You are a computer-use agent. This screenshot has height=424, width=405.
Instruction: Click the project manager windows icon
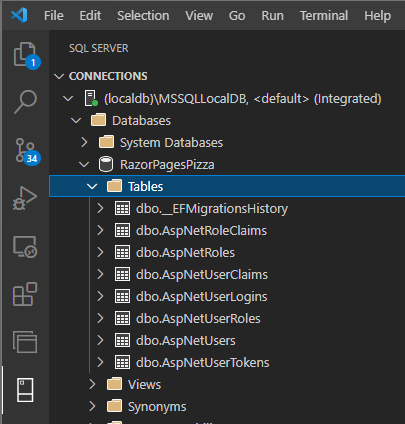click(25, 342)
